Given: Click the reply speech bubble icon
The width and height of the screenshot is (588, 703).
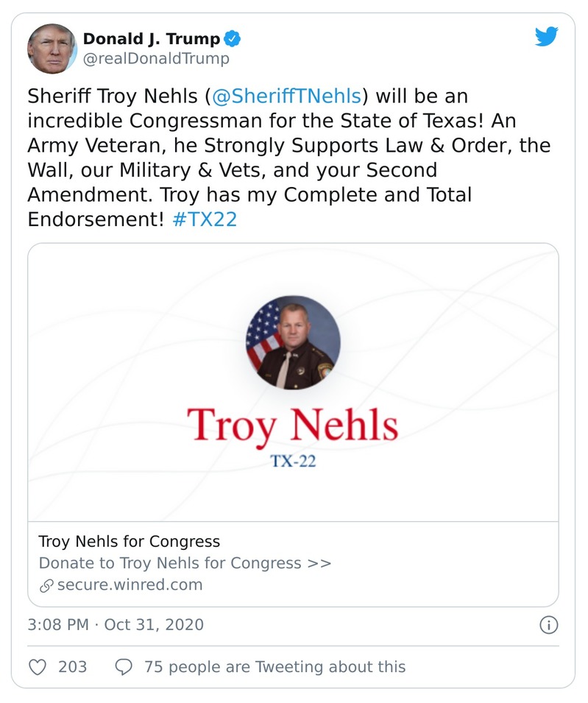Looking at the screenshot, I should 124,667.
